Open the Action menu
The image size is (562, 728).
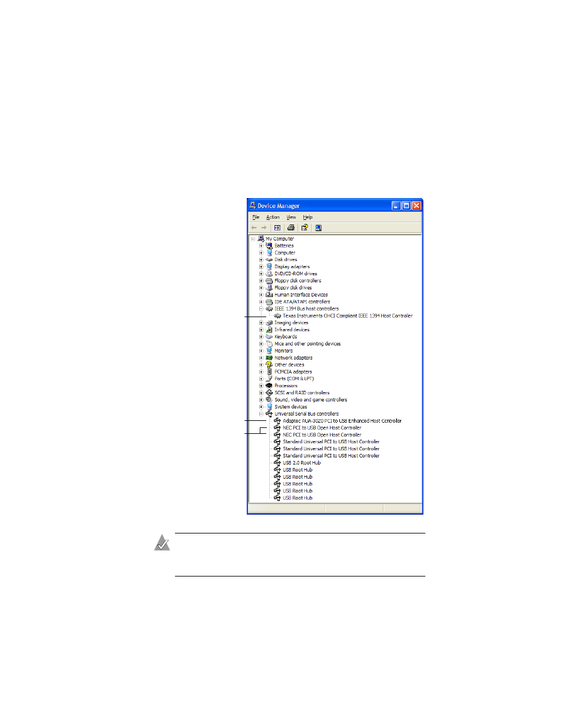coord(273,217)
